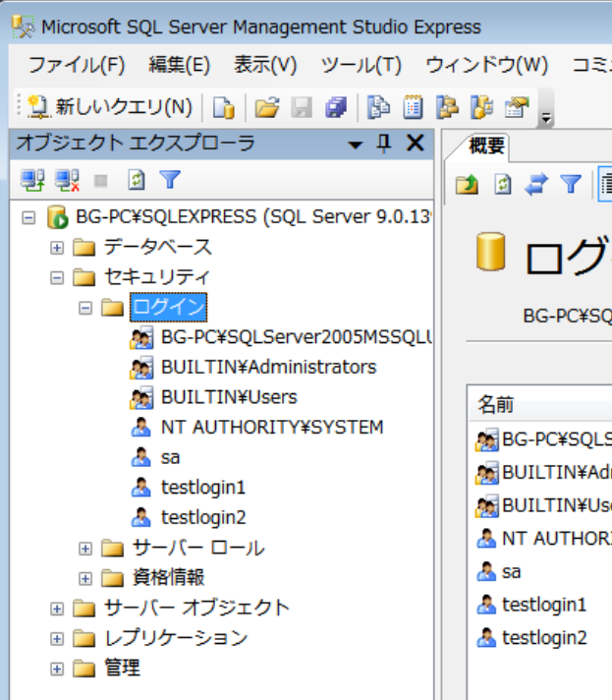612x700 pixels.
Task: Click the grayed save disk icon
Action: 302,107
